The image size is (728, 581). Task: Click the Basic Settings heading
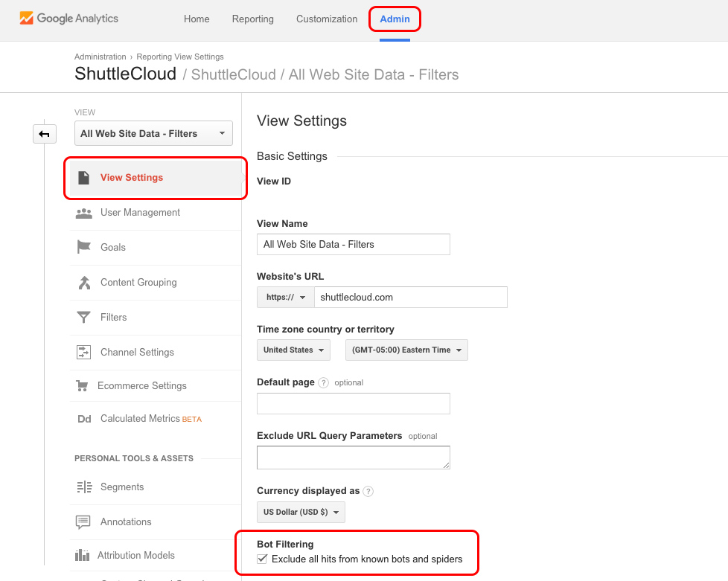pyautogui.click(x=292, y=156)
